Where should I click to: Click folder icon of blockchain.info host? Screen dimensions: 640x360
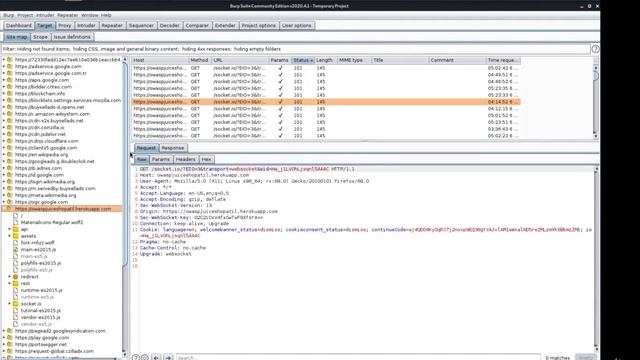tap(10, 93)
